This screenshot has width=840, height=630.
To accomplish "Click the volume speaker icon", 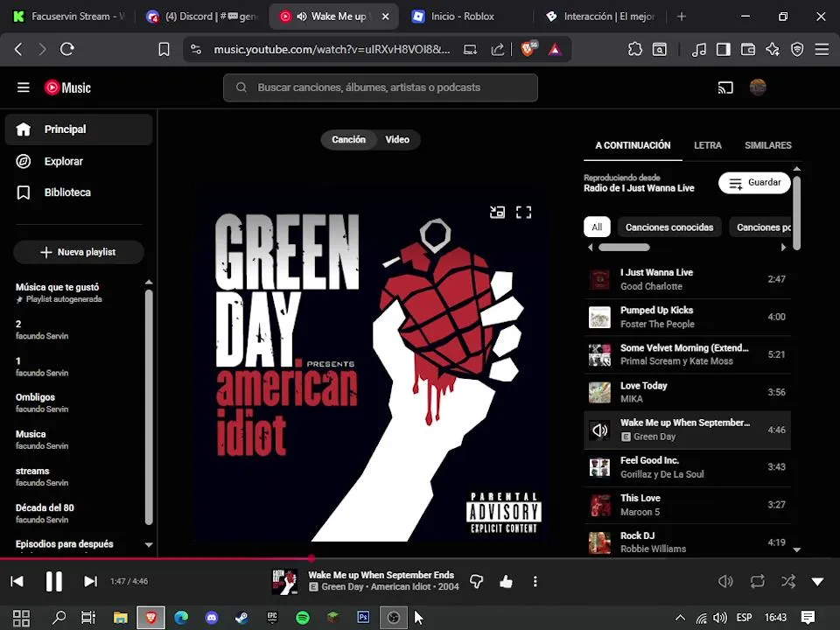I will tap(724, 581).
